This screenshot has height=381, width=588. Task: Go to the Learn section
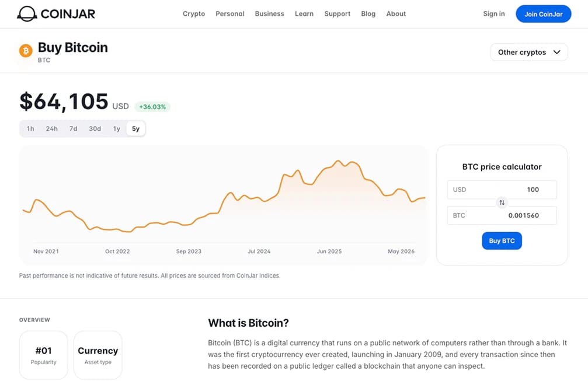click(304, 14)
